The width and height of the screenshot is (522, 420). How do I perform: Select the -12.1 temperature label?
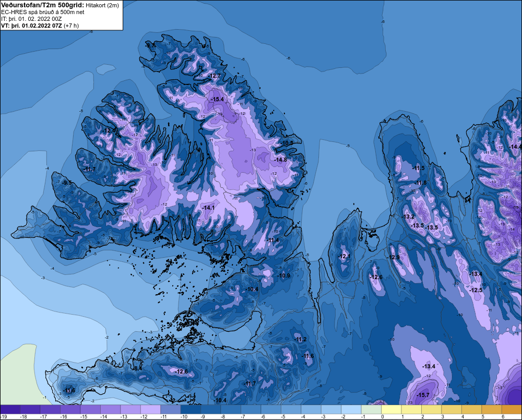(344, 256)
